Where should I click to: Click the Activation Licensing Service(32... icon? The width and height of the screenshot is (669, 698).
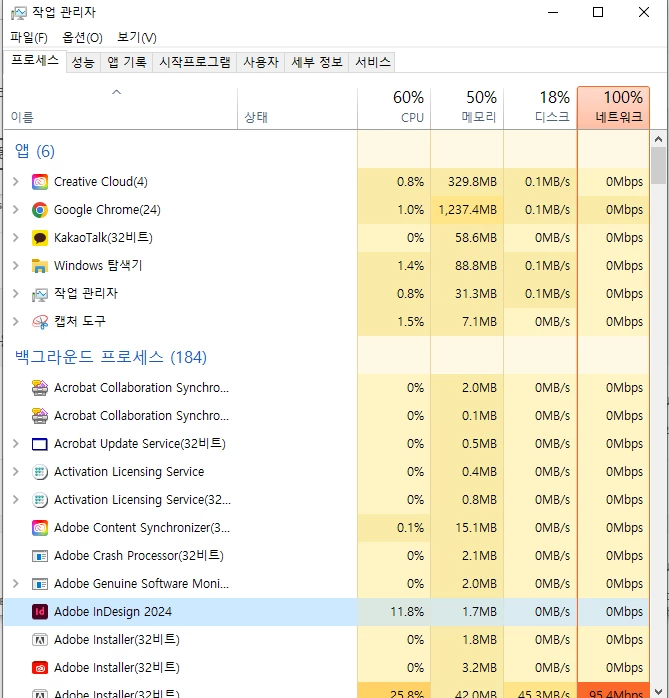(x=40, y=500)
